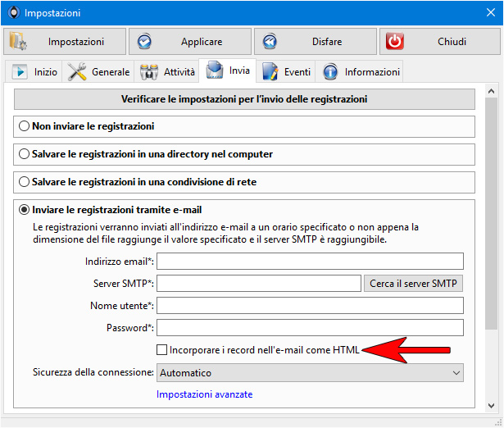
Task: Click the folder-gear Impostazioni toolbar icon
Action: pos(18,41)
